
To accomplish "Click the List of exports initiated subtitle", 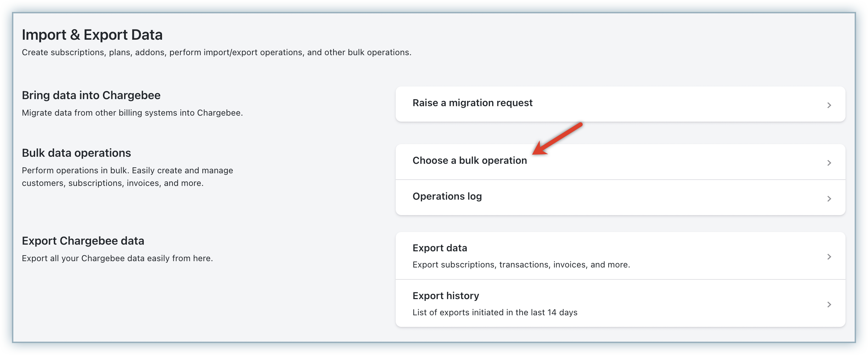I will (x=495, y=312).
